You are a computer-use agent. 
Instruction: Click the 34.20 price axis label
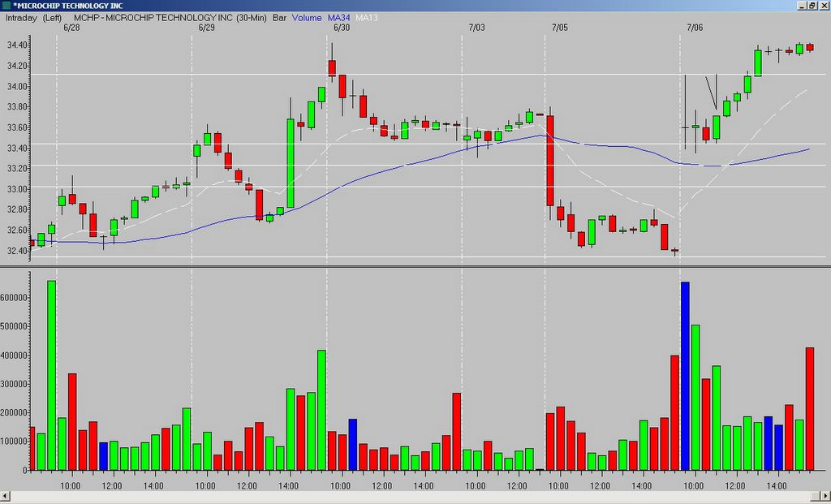17,66
